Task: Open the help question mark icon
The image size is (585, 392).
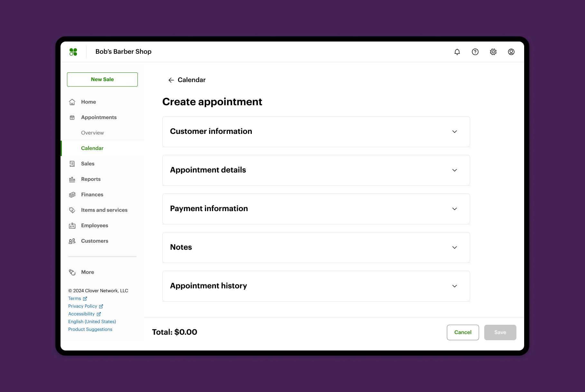Action: [x=475, y=52]
